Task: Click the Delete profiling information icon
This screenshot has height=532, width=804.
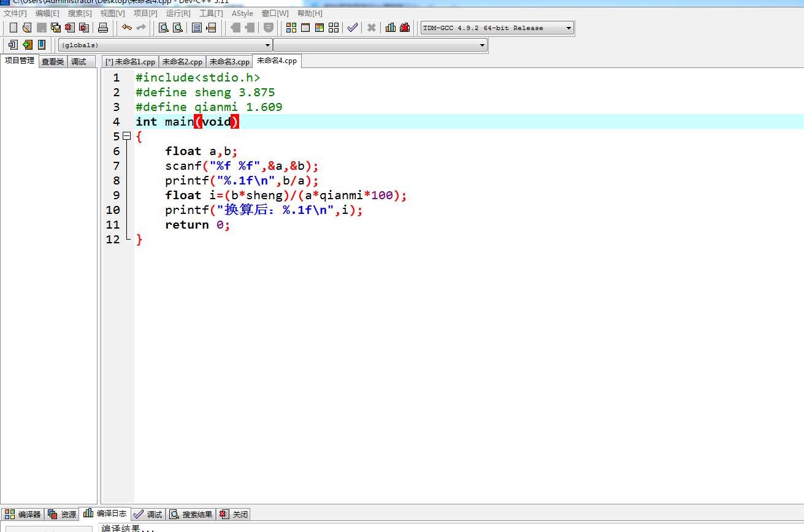Action: [x=405, y=28]
